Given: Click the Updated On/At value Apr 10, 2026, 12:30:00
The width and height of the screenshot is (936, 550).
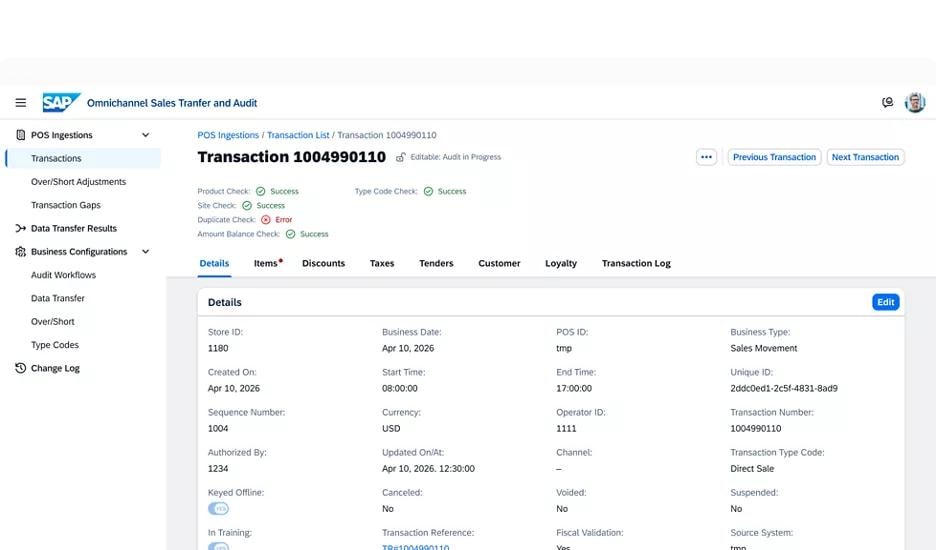Looking at the screenshot, I should 429,469.
